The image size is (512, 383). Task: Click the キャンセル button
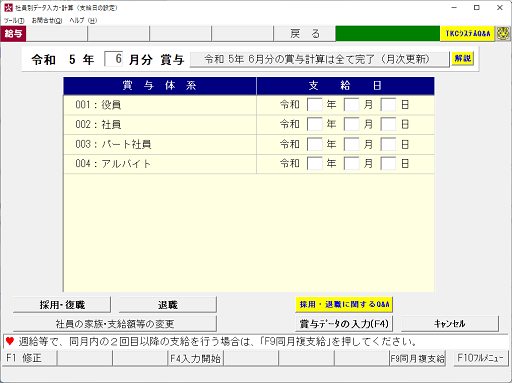point(450,324)
